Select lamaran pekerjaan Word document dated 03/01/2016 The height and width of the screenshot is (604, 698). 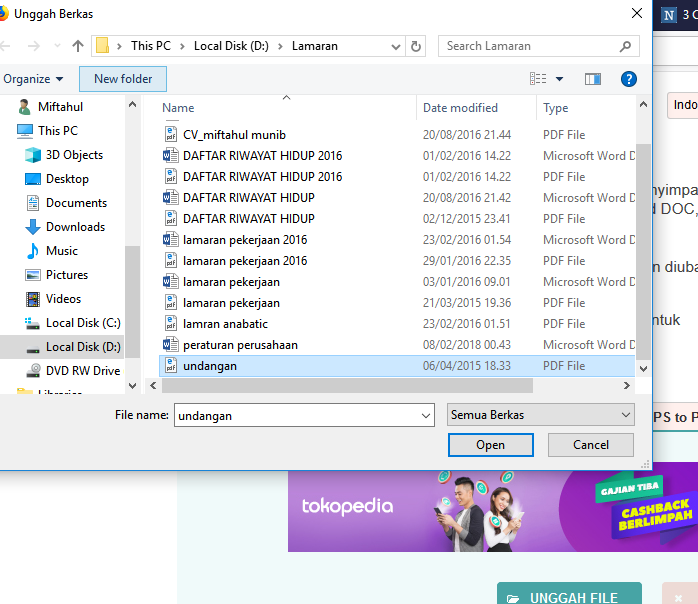(397, 282)
